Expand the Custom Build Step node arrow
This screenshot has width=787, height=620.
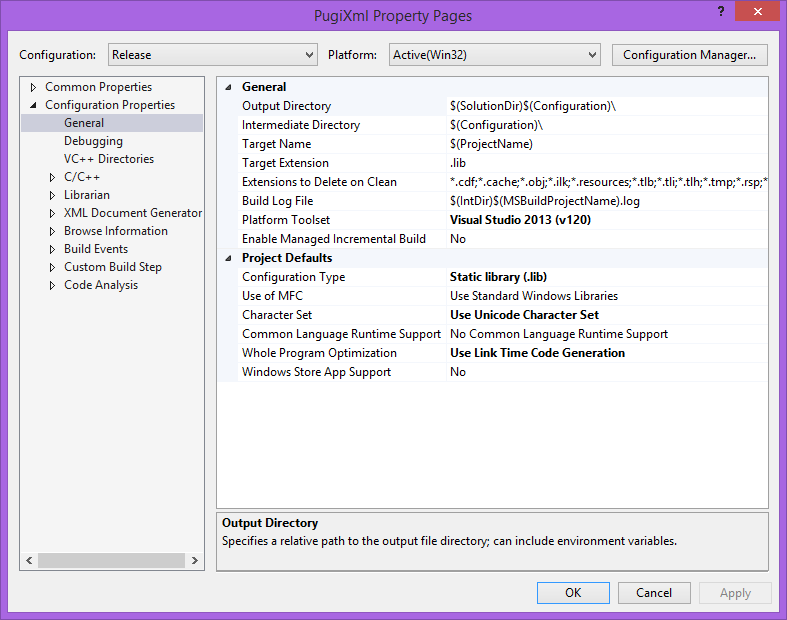[x=52, y=268]
